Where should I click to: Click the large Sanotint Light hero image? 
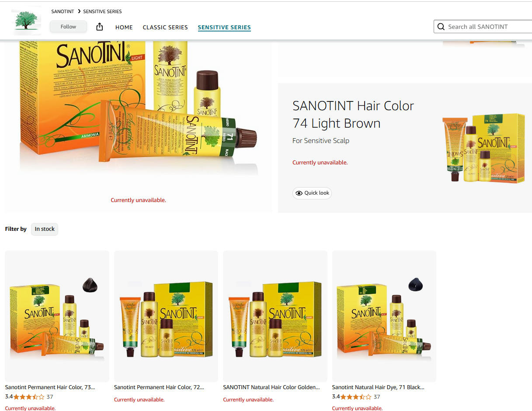pyautogui.click(x=138, y=108)
